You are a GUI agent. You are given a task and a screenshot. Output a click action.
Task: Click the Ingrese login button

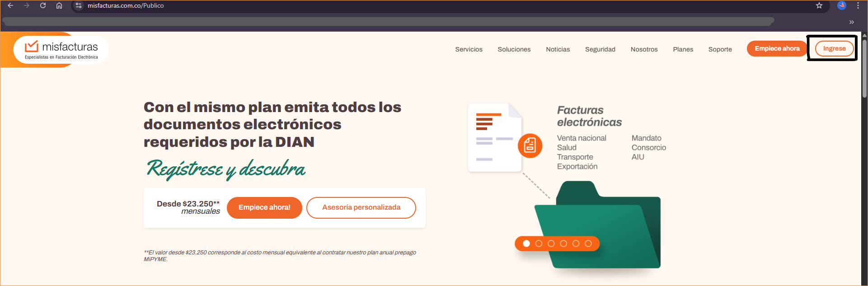click(x=834, y=48)
